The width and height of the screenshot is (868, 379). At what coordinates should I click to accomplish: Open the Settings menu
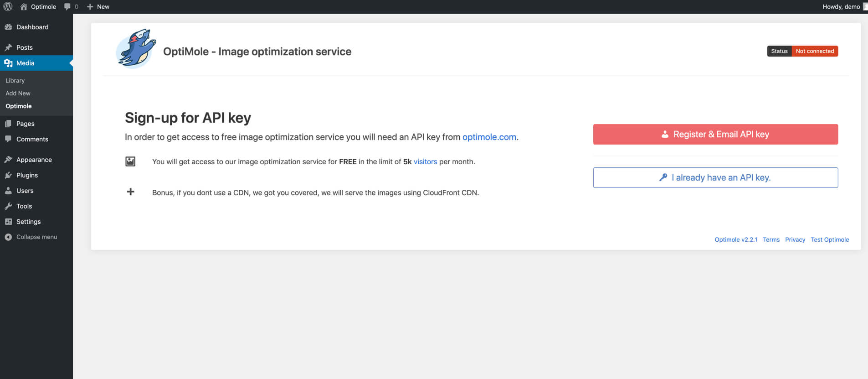(x=36, y=222)
